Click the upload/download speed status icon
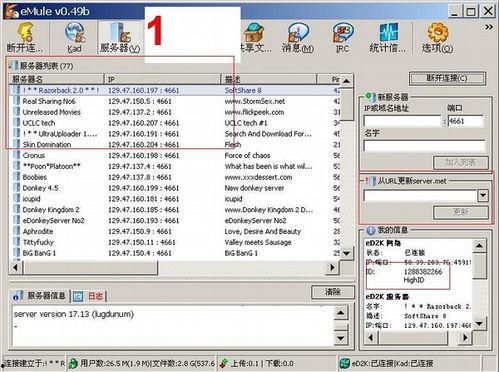This screenshot has height=372, width=499. click(x=224, y=363)
